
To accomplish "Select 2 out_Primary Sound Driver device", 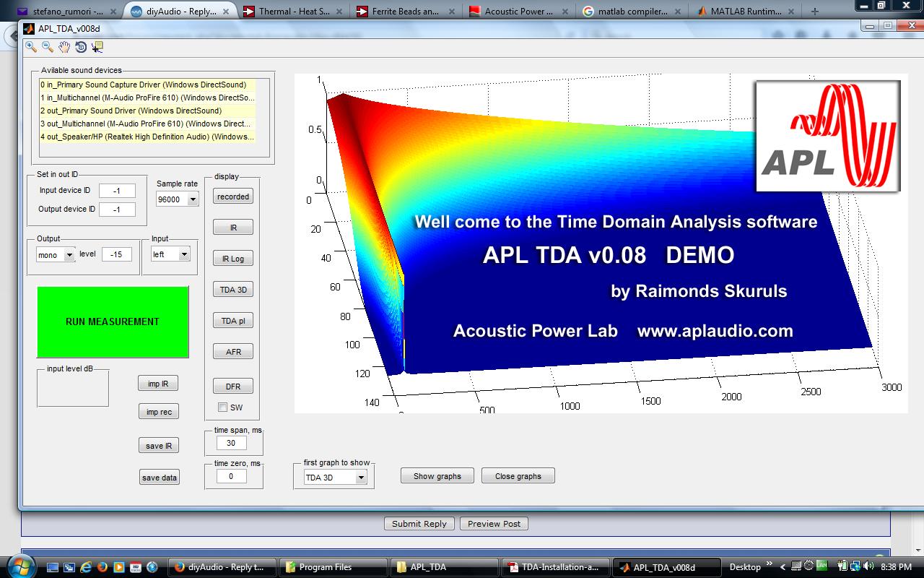I will coord(147,111).
